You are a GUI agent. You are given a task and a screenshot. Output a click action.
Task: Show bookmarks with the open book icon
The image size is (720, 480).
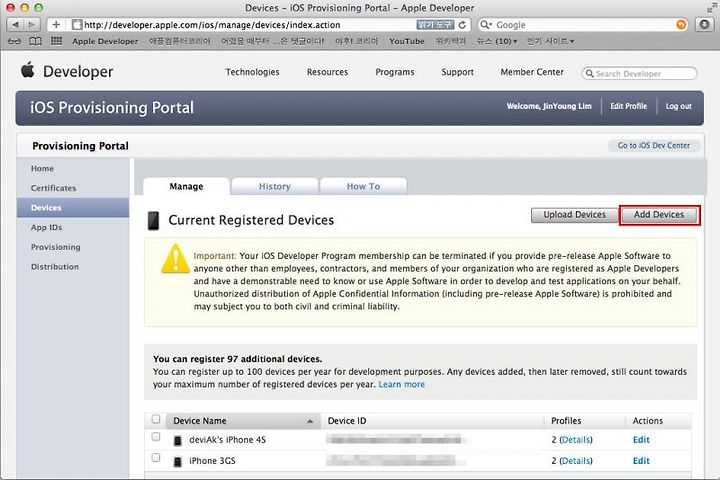pyautogui.click(x=35, y=41)
